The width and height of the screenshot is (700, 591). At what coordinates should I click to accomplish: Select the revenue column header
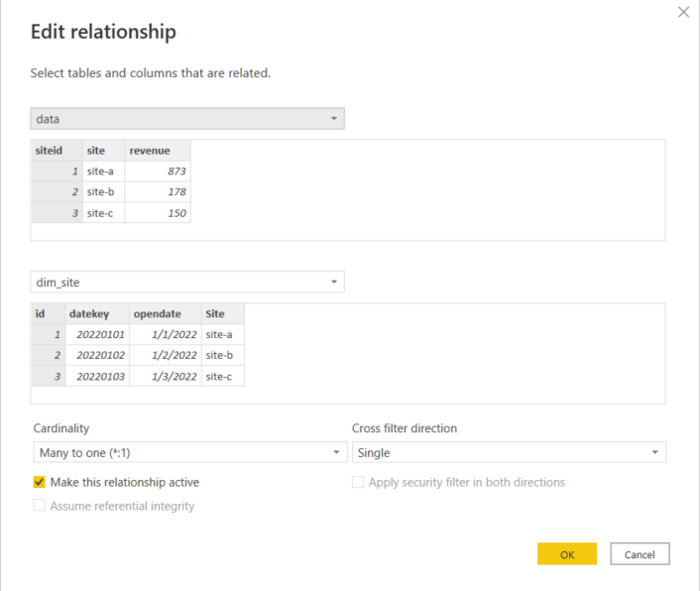click(150, 151)
